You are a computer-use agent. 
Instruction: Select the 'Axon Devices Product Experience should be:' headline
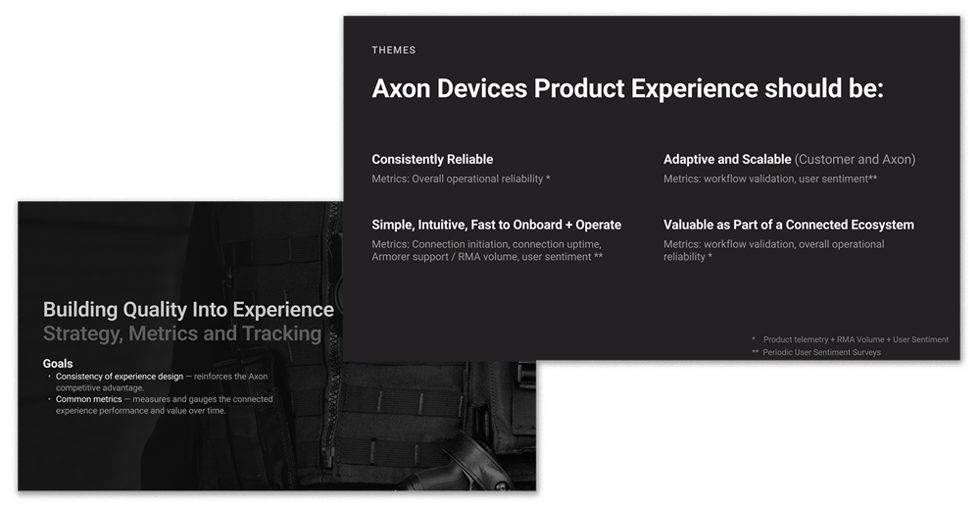pyautogui.click(x=627, y=89)
